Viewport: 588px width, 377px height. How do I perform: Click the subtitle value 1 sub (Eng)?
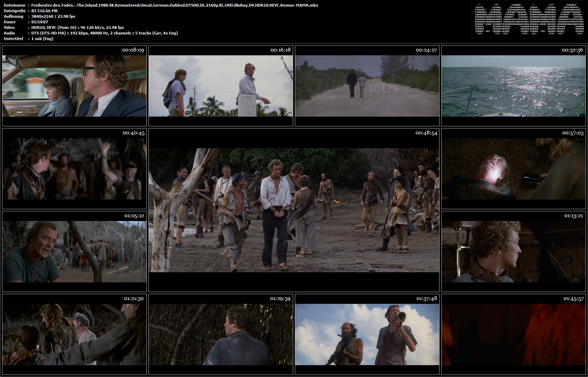[42, 39]
